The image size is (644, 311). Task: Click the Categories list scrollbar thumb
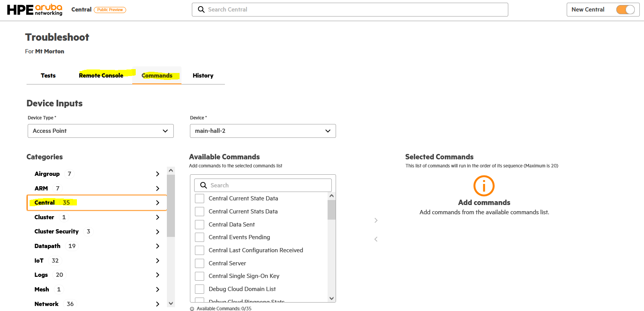click(x=171, y=206)
